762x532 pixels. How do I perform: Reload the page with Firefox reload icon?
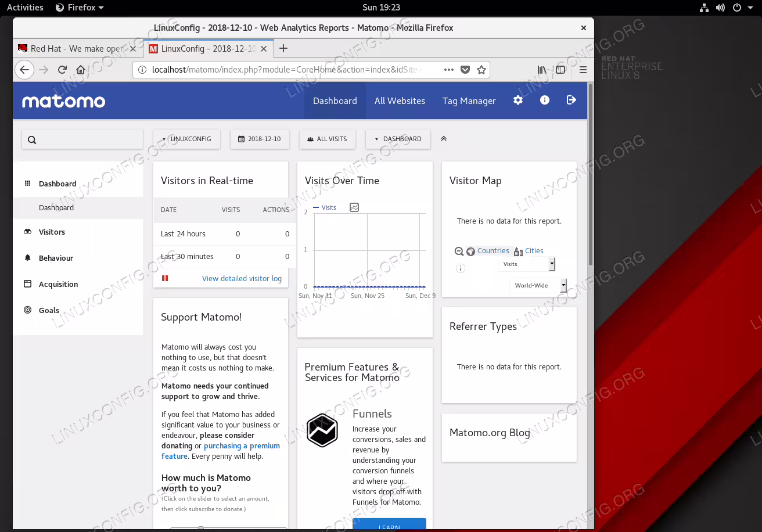point(62,70)
